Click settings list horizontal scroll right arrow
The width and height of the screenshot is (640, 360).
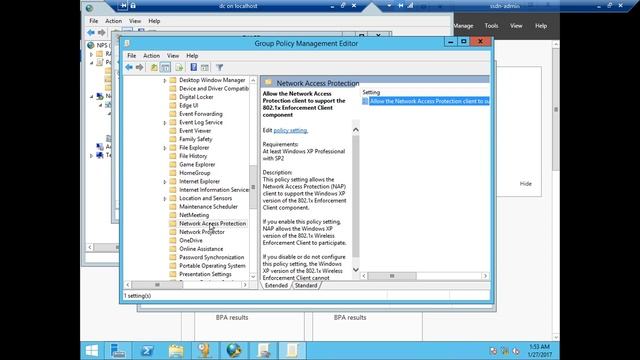485,276
